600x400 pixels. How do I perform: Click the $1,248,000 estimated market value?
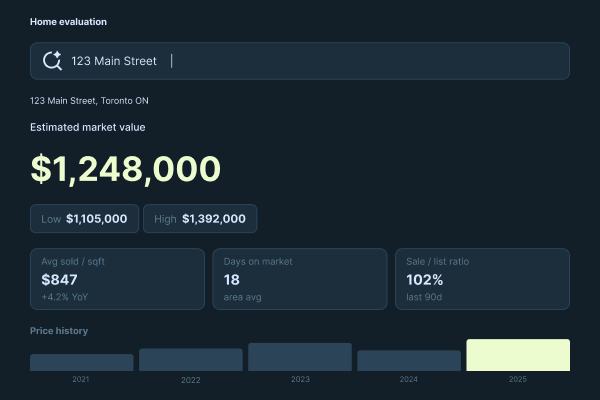126,168
